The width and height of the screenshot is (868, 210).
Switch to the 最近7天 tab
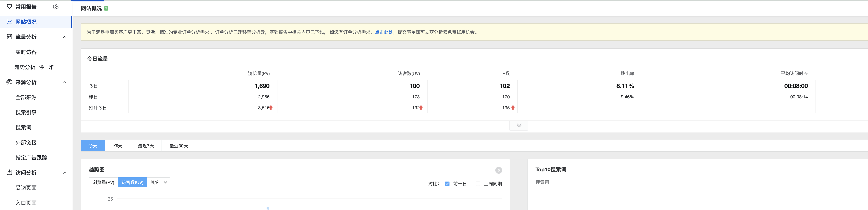point(146,146)
